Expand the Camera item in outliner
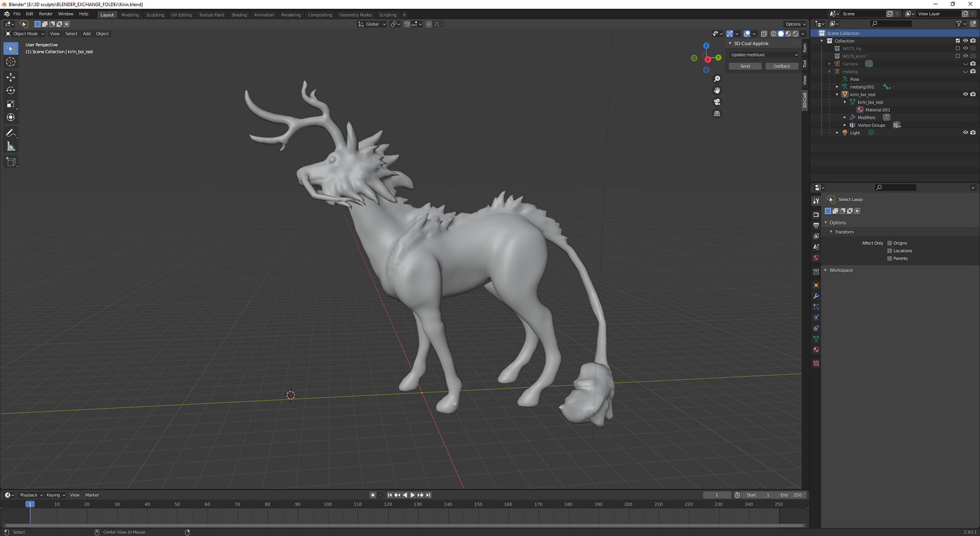980x536 pixels. click(x=829, y=64)
